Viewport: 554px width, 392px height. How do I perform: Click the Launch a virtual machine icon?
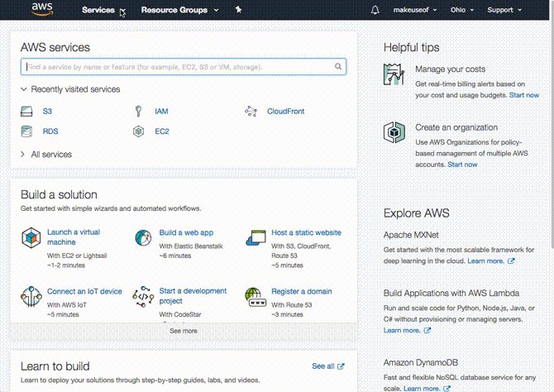(x=31, y=238)
